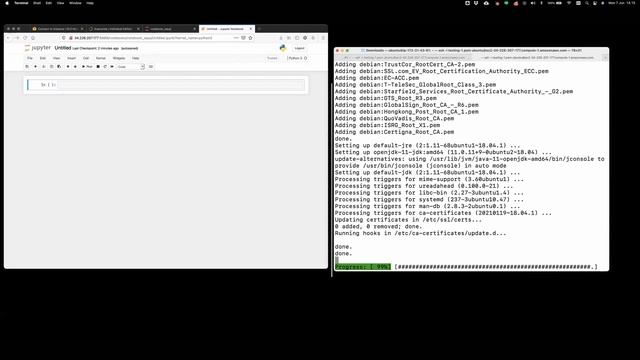Open the Apple menu
Viewport: 640px width, 360px height.
[7, 3]
